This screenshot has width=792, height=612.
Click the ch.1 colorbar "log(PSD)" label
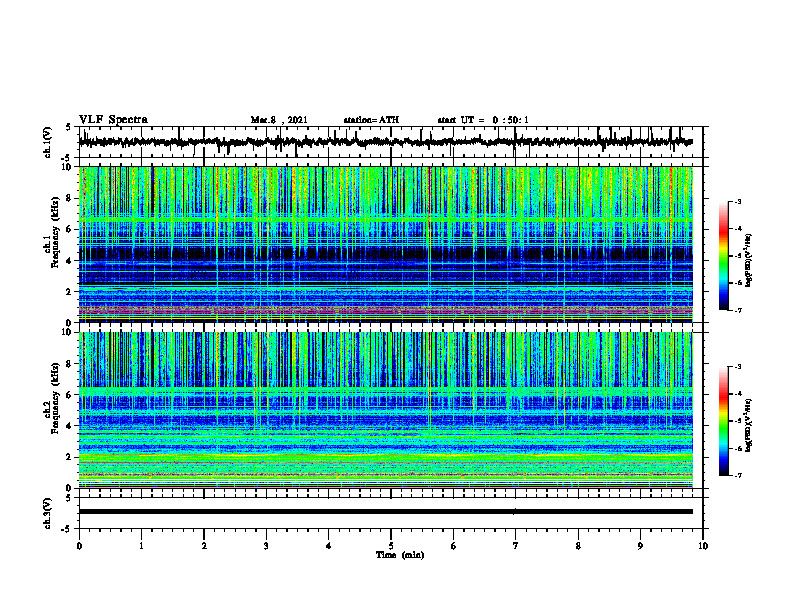coord(749,261)
